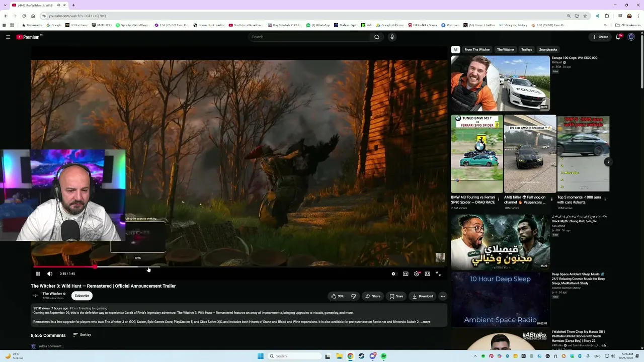
Task: Select The Witcher filter chip
Action: pyautogui.click(x=506, y=50)
